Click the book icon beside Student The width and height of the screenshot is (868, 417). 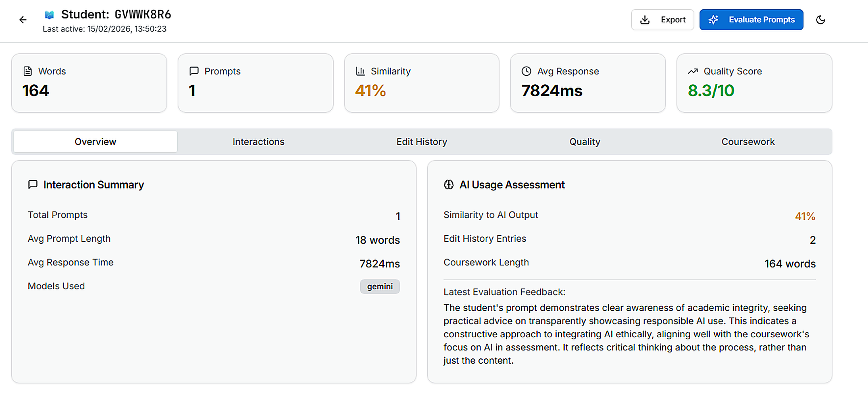[49, 14]
